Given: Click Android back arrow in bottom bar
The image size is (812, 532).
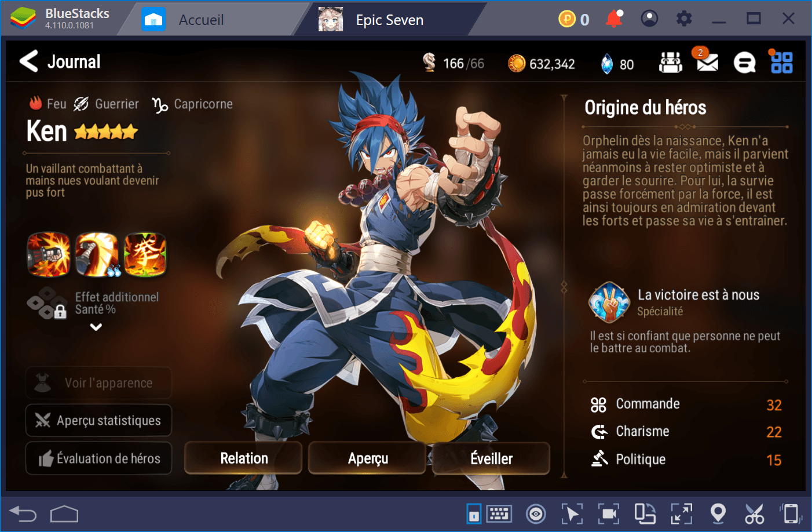Looking at the screenshot, I should tap(23, 514).
